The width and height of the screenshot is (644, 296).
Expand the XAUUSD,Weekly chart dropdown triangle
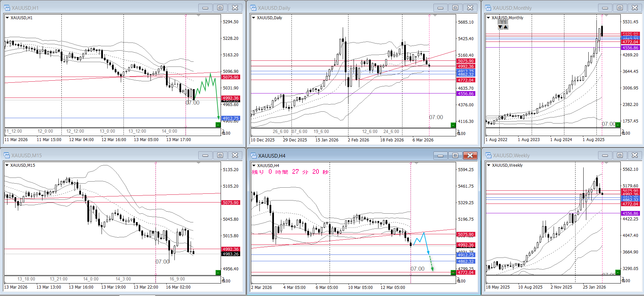coord(488,165)
